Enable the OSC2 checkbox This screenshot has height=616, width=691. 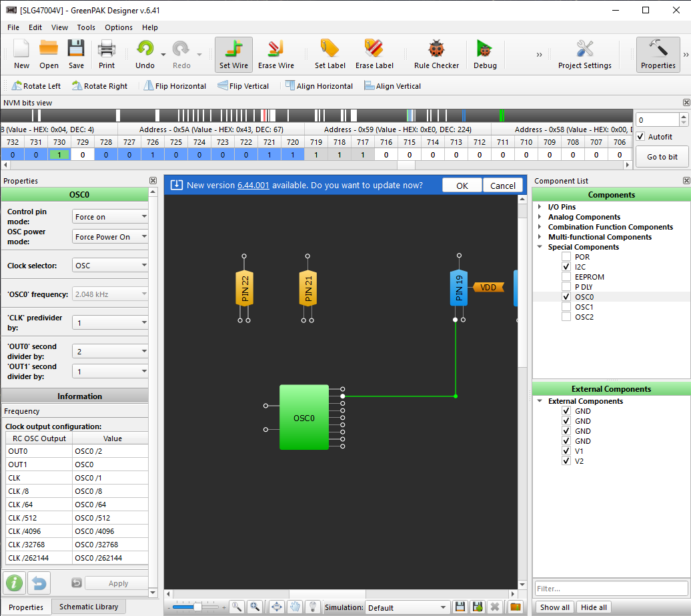pyautogui.click(x=566, y=316)
